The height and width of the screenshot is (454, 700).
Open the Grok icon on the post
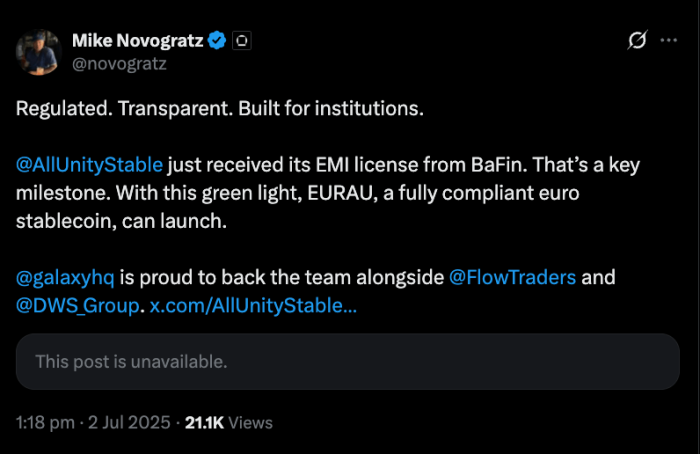click(x=636, y=42)
